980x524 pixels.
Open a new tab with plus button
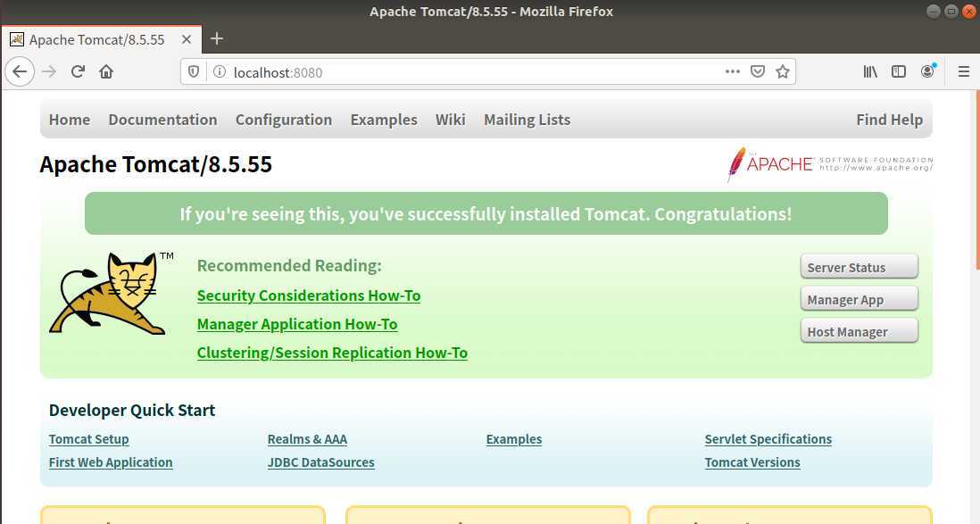(x=217, y=38)
